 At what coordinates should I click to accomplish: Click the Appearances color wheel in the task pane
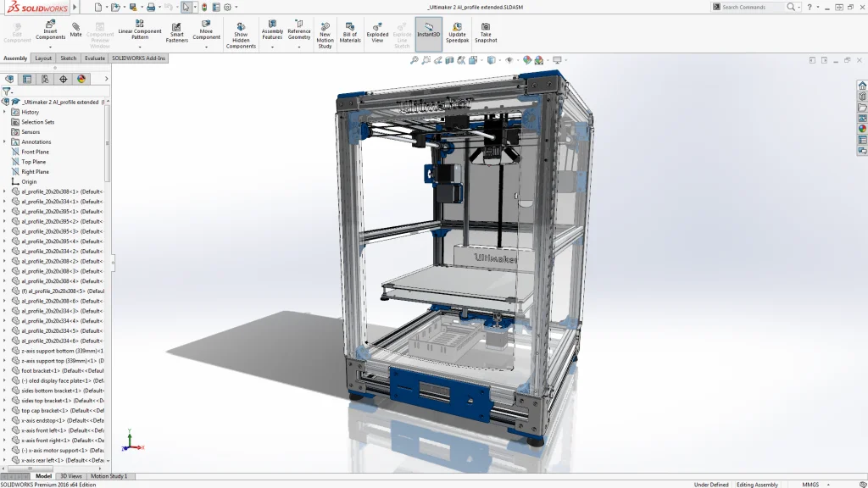(862, 127)
